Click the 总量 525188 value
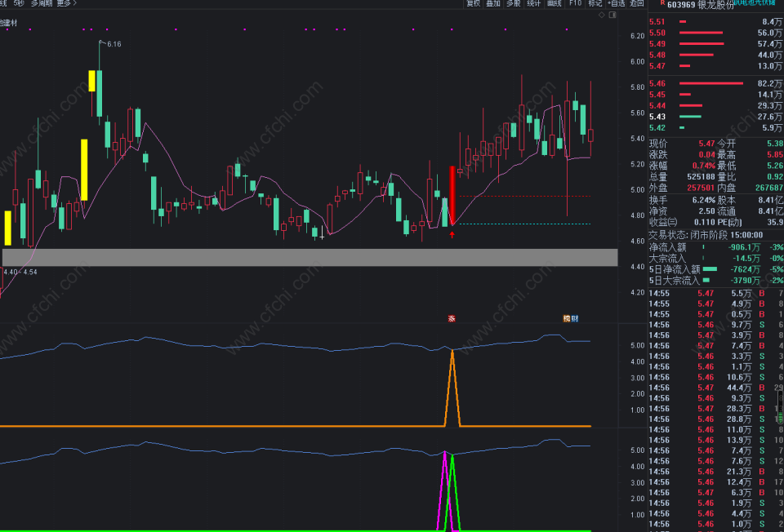 (701, 176)
